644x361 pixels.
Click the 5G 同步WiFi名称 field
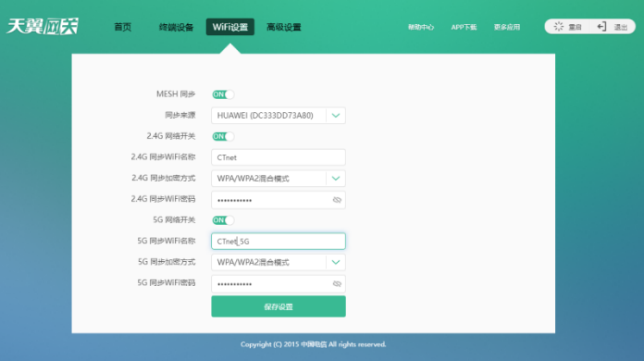(279, 241)
